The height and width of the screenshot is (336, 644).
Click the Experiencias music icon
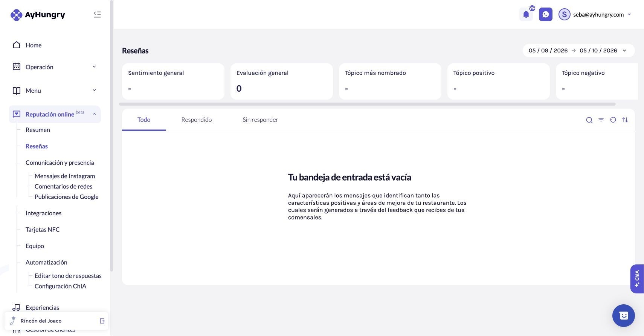coord(17,307)
